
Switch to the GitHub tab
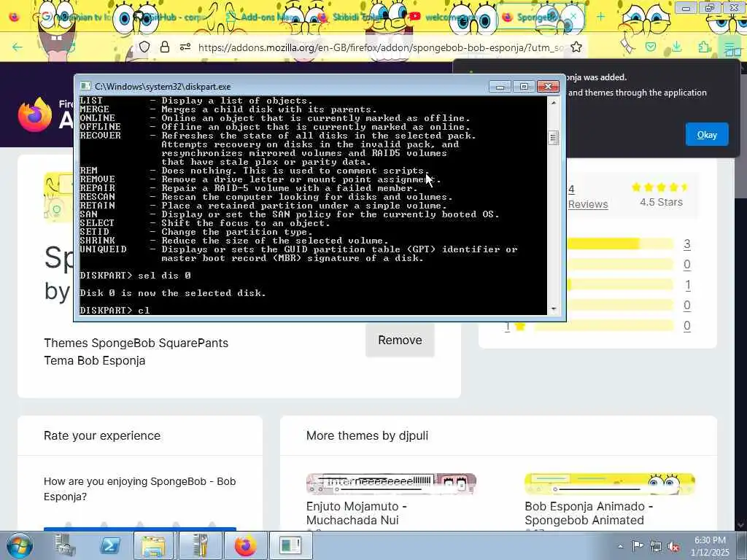(169, 17)
